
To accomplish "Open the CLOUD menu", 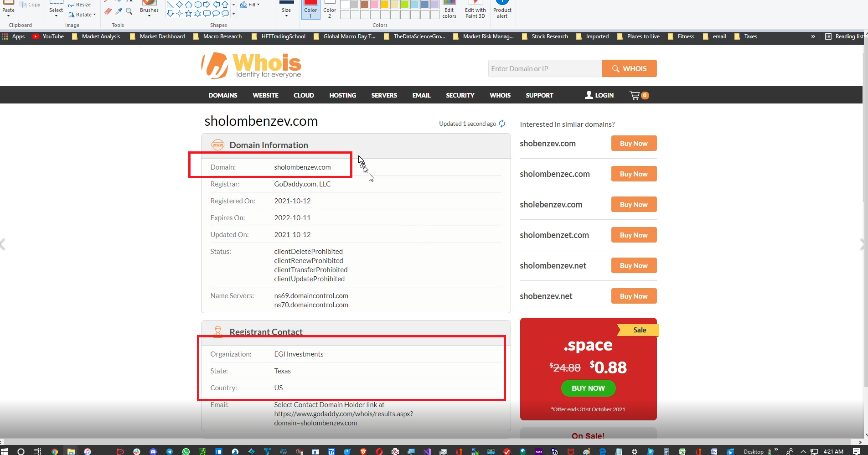I will click(x=304, y=95).
